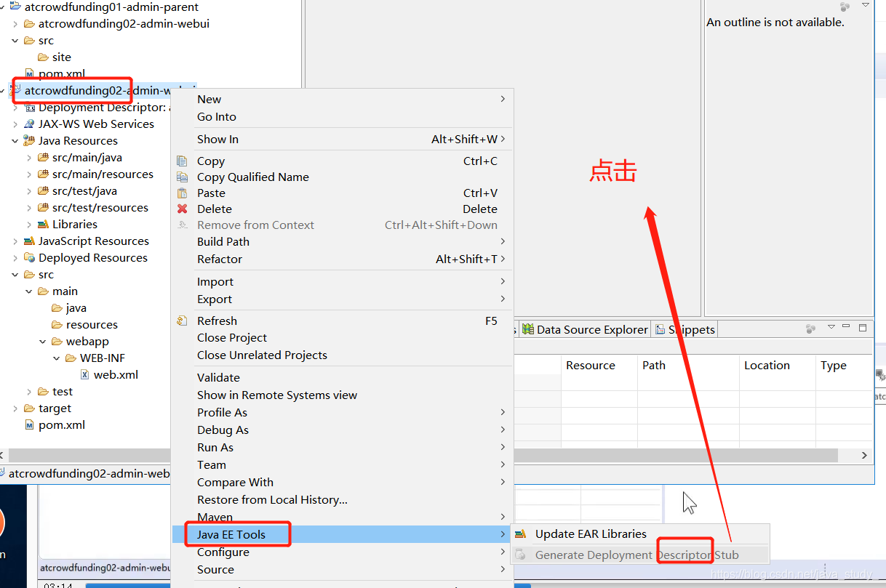
Task: Collapse the webapp folder
Action: click(43, 342)
